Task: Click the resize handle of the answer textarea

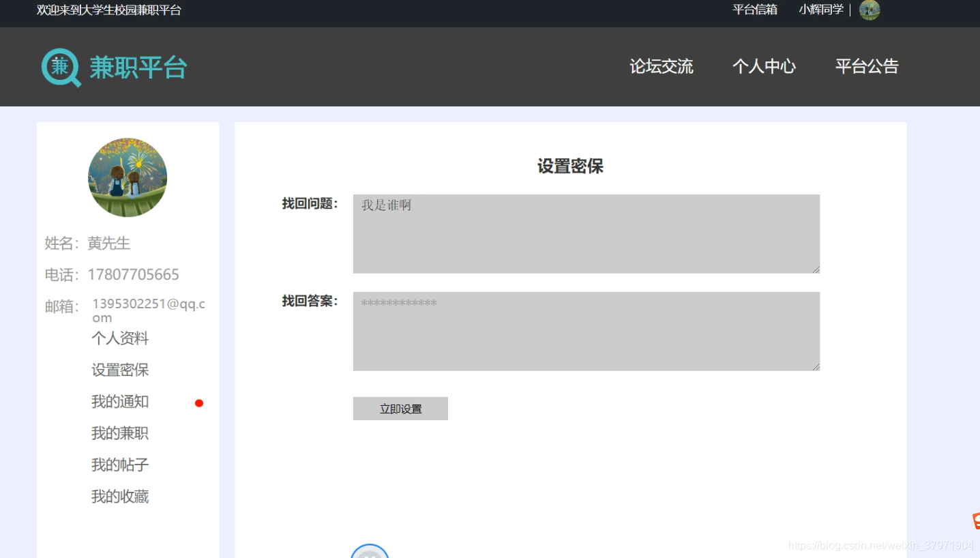Action: point(816,366)
